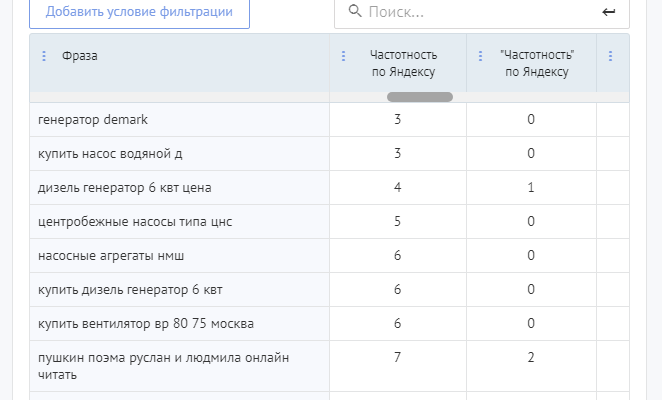Screen dimensions: 662x400
Task: Select the row центробежные насосы типа цнс
Action: click(134, 222)
